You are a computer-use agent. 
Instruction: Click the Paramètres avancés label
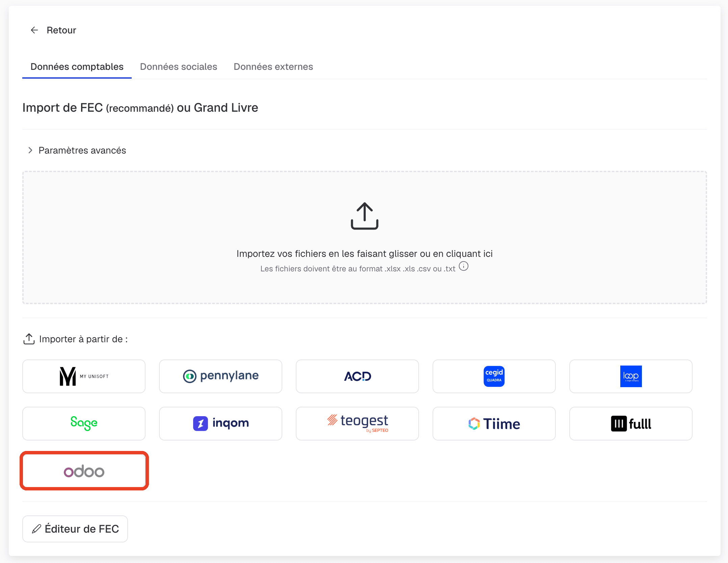82,150
